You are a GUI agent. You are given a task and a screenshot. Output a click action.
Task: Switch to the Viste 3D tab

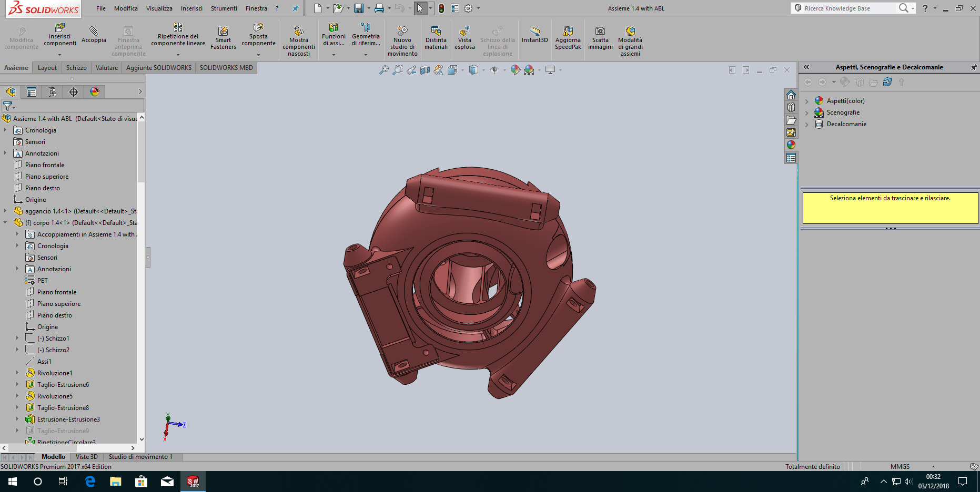pos(87,457)
